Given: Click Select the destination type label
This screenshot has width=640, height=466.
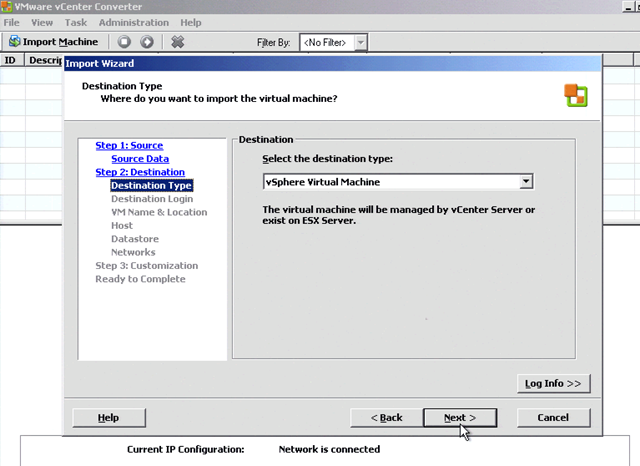Looking at the screenshot, I should pos(327,159).
